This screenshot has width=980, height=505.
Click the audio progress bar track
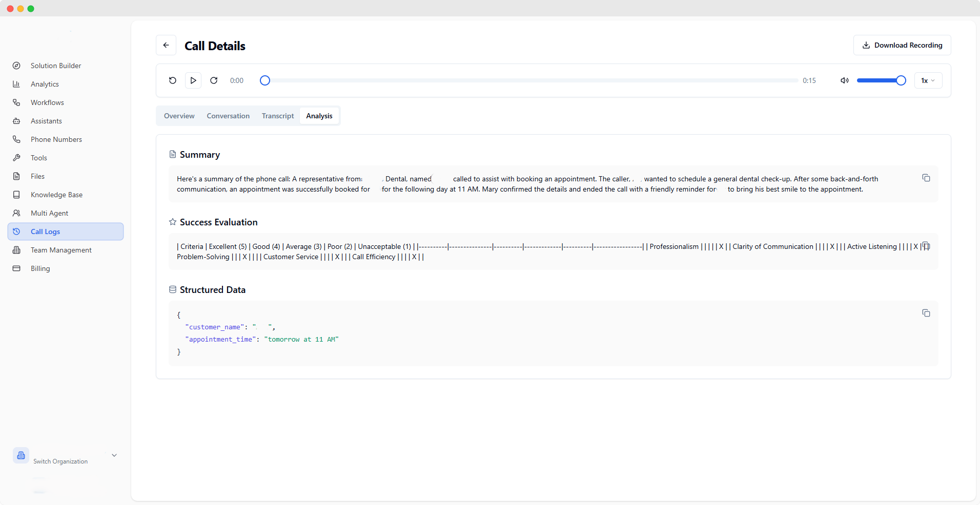531,80
